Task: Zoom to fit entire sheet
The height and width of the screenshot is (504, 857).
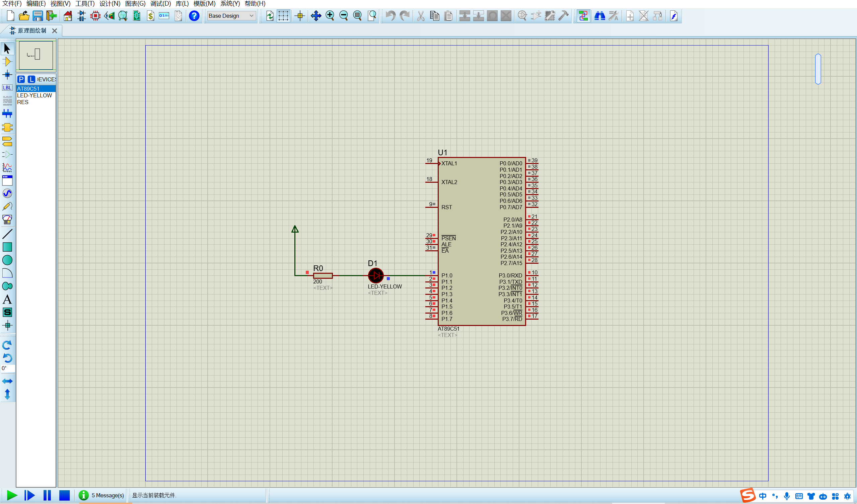Action: click(x=357, y=16)
